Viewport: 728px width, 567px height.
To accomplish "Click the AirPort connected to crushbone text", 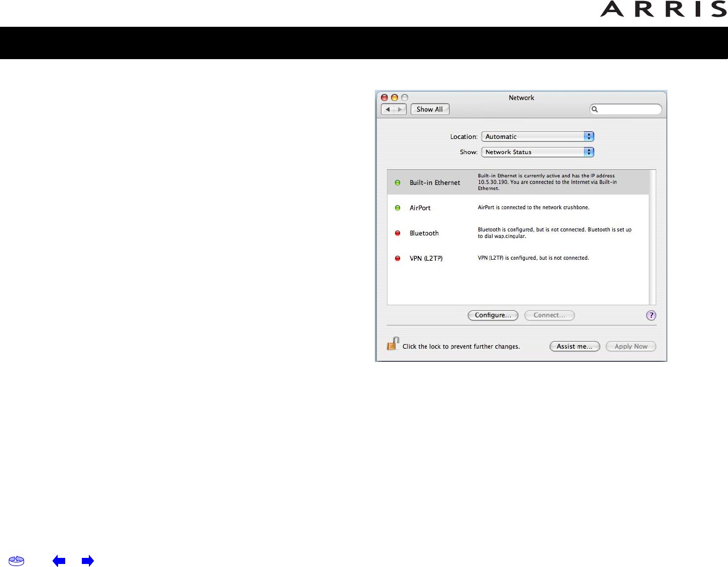I will click(533, 207).
